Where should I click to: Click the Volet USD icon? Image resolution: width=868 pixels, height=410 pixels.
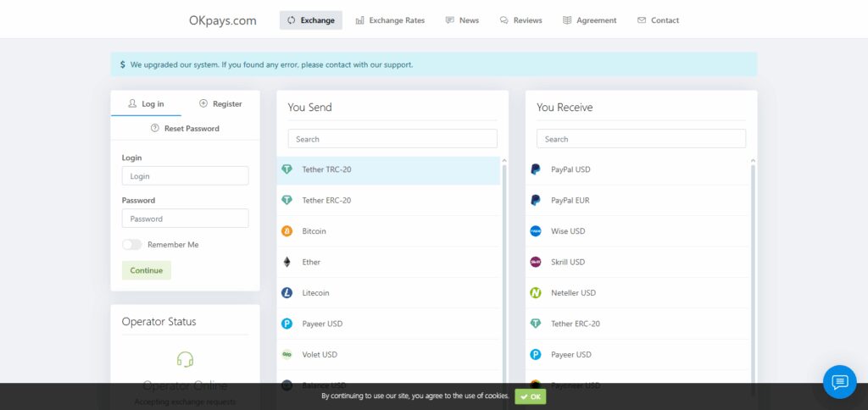[x=287, y=355]
